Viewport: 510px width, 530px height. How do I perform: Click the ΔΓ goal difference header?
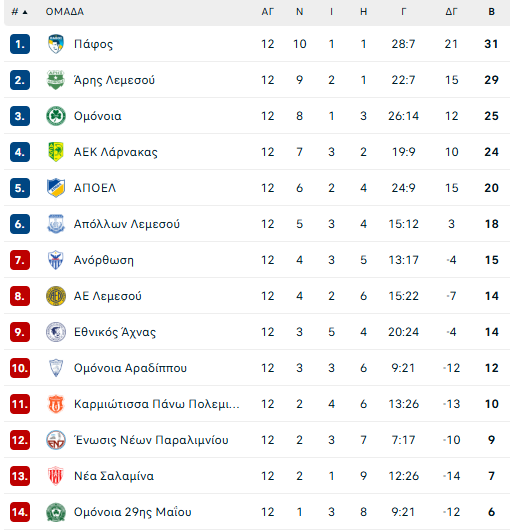[451, 12]
